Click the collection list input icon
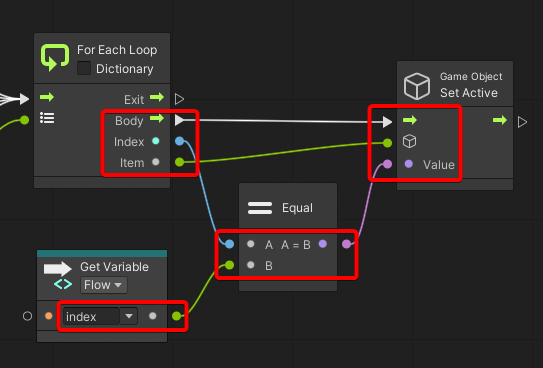This screenshot has width=543, height=368. click(x=47, y=118)
